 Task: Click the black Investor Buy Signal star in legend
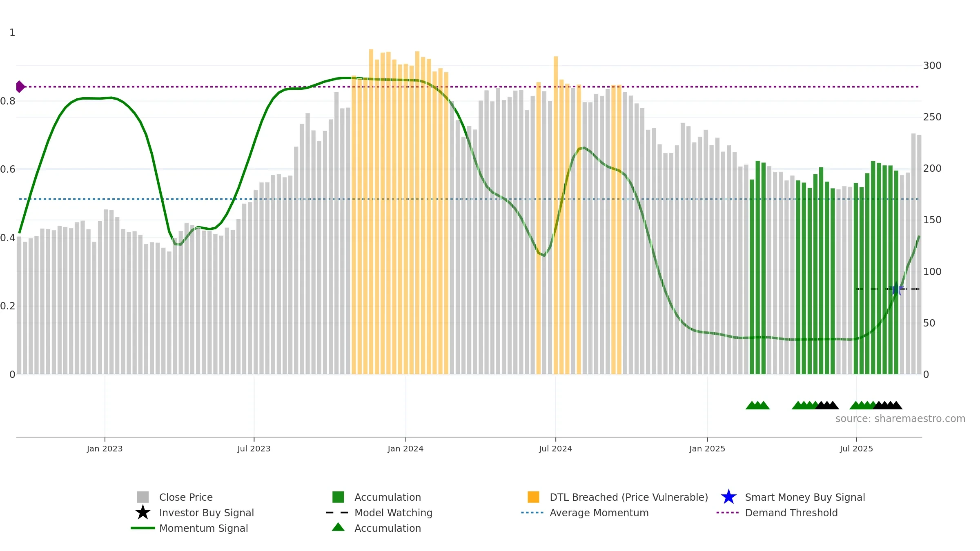coord(143,513)
